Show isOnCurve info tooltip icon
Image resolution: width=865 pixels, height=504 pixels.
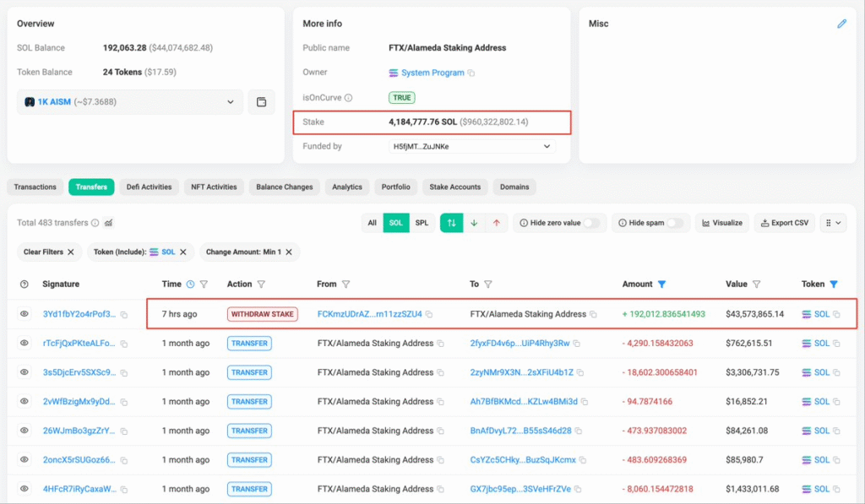[348, 98]
